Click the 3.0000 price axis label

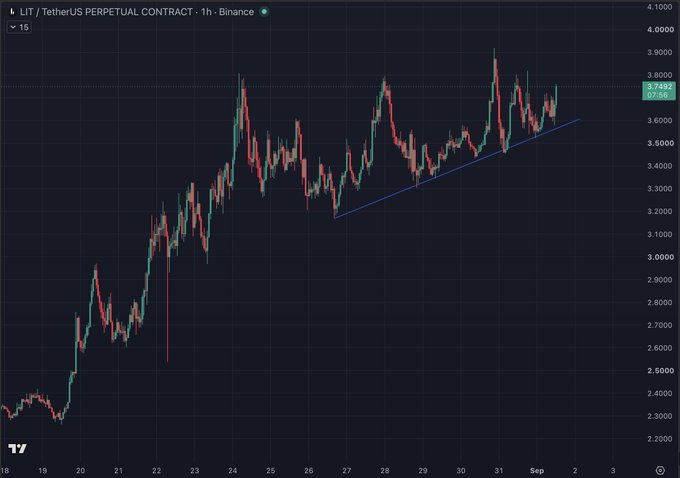point(660,257)
